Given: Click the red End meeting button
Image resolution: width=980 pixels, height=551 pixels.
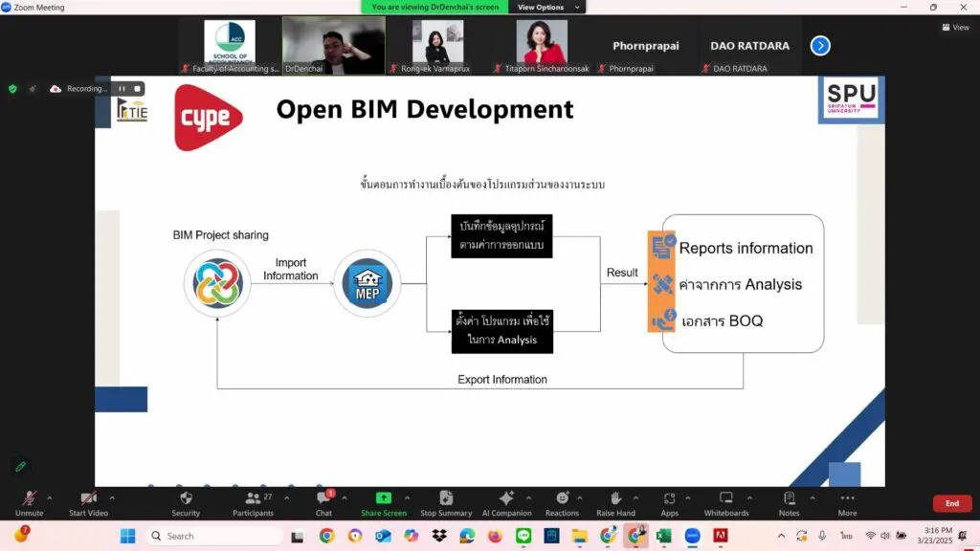Looking at the screenshot, I should (952, 503).
